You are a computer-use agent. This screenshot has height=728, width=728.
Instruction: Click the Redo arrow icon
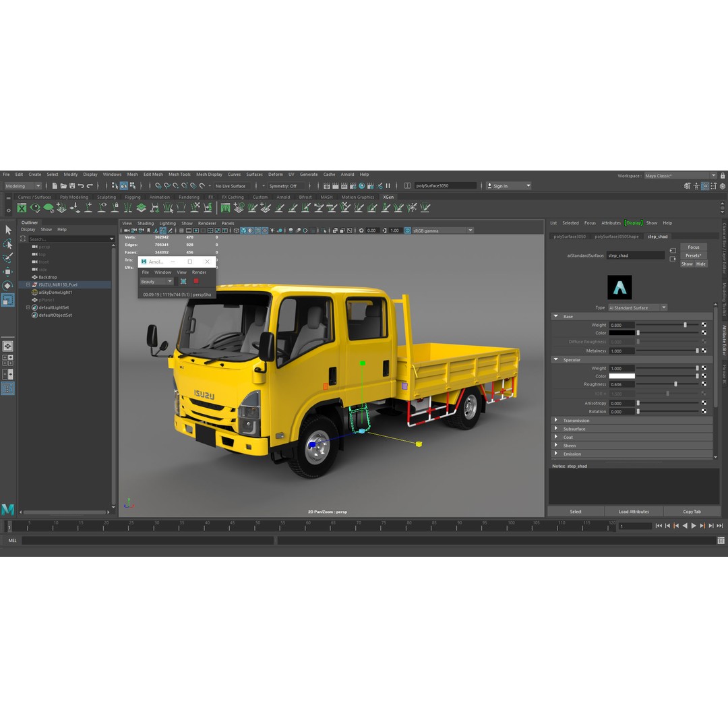coord(90,186)
